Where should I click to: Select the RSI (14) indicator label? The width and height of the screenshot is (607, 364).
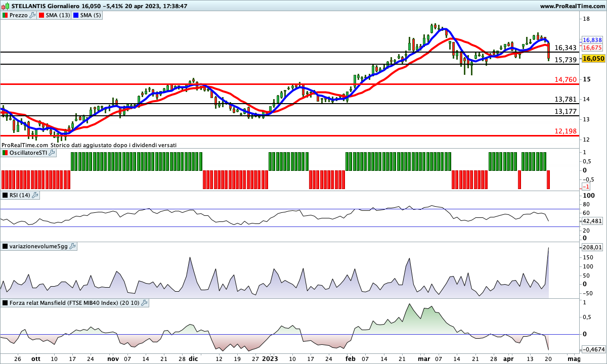[20, 195]
